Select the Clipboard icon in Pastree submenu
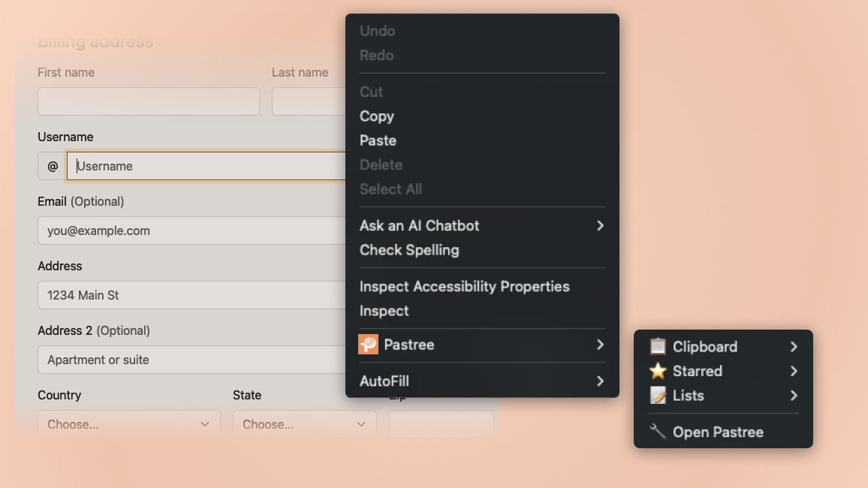This screenshot has width=868, height=488. pos(656,346)
